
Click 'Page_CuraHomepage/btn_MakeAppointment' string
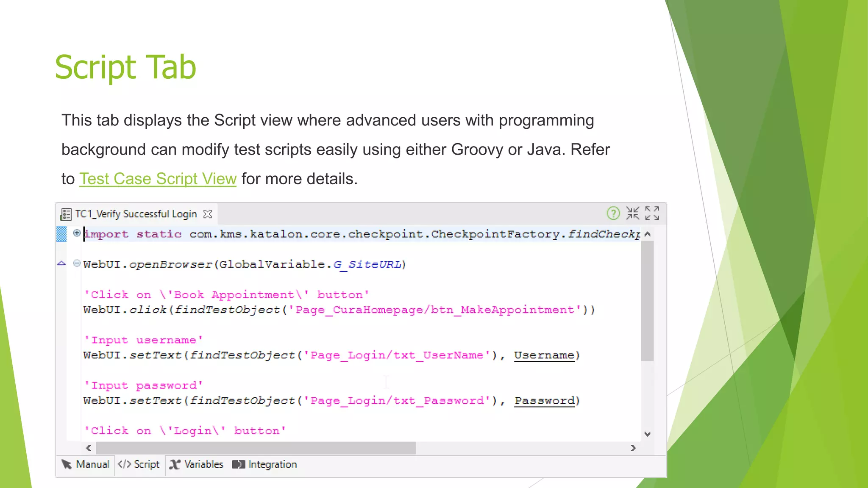(x=435, y=310)
